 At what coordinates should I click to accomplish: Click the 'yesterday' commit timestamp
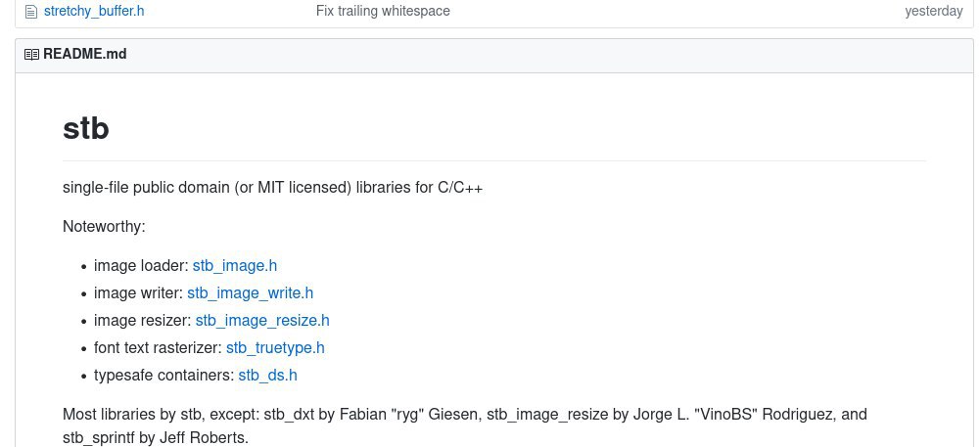pyautogui.click(x=934, y=11)
